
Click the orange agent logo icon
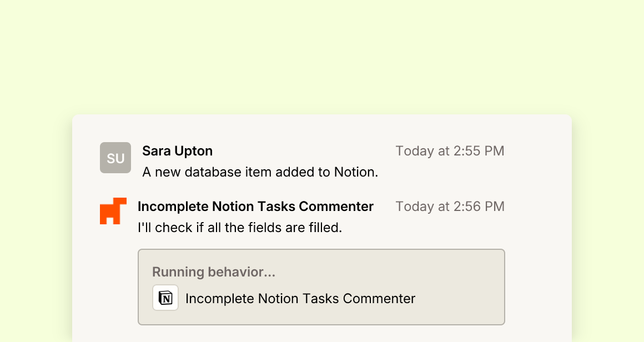click(x=113, y=211)
